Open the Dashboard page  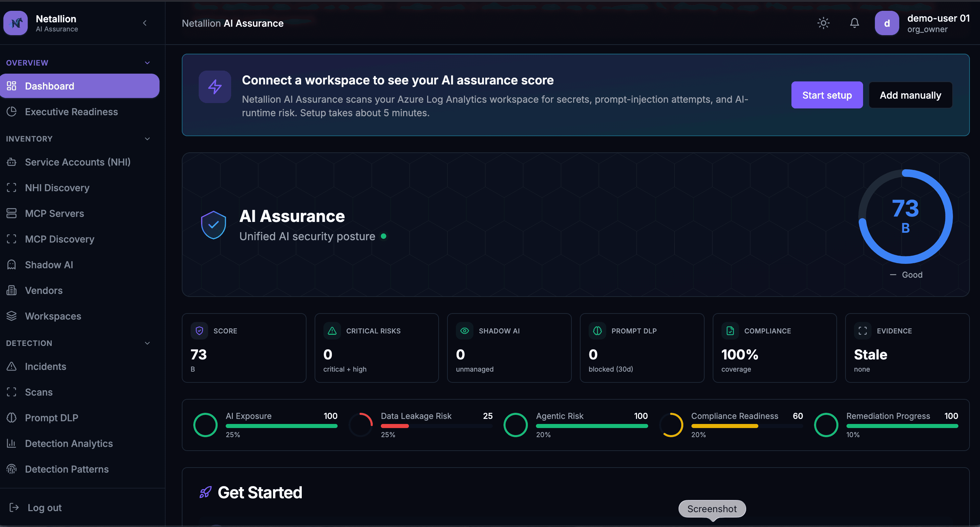[79, 86]
